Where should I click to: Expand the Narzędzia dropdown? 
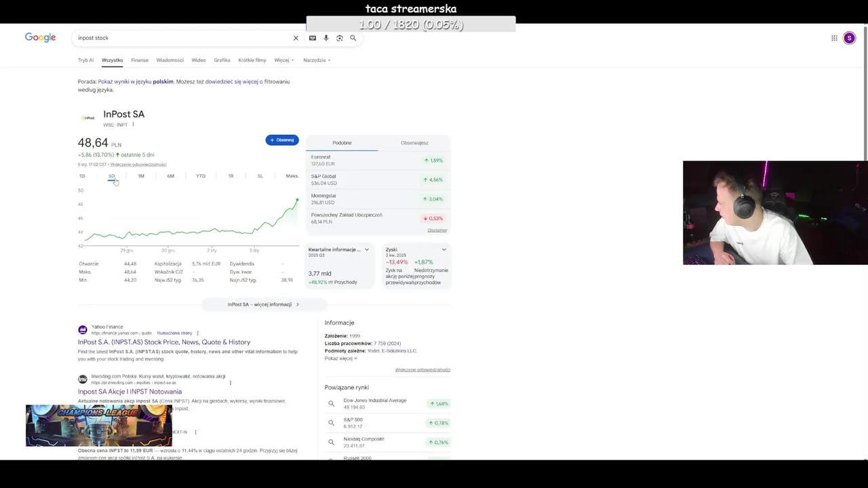pos(317,60)
